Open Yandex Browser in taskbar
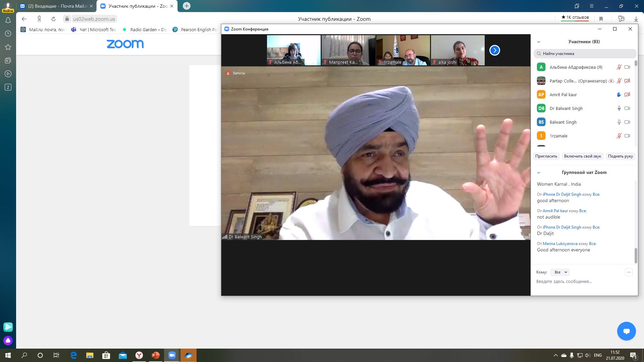The width and height of the screenshot is (644, 362). coord(139,355)
